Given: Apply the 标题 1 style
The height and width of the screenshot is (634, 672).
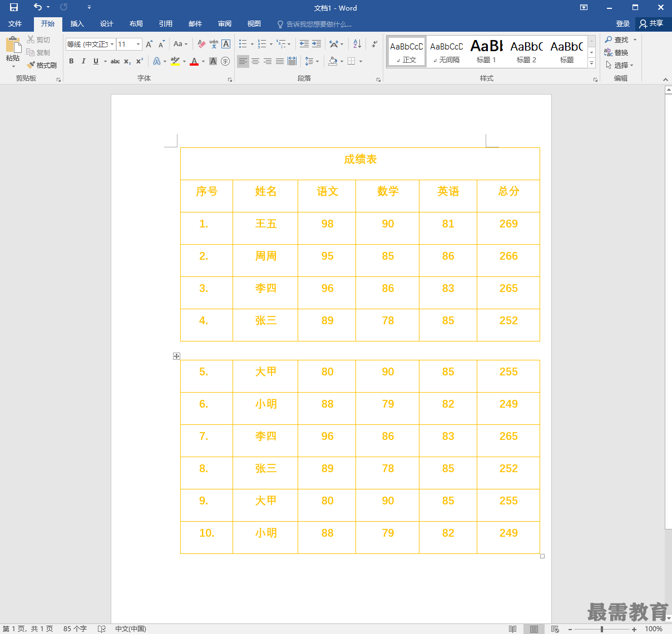Looking at the screenshot, I should coord(486,52).
